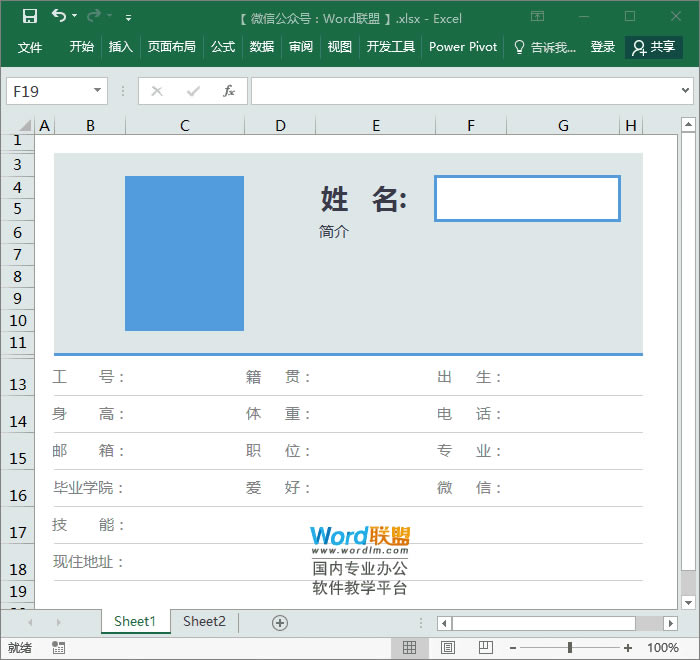Viewport: 700px width, 660px height.
Task: Click the zoom slider handle
Action: point(570,648)
